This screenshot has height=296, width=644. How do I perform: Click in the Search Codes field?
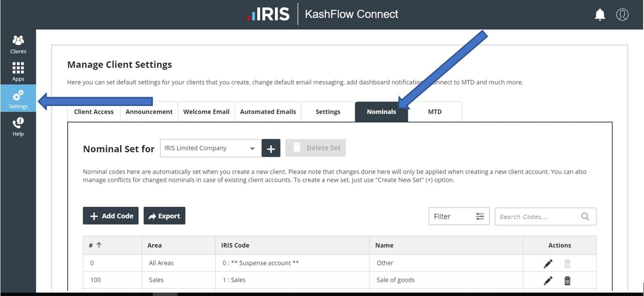[x=539, y=217]
